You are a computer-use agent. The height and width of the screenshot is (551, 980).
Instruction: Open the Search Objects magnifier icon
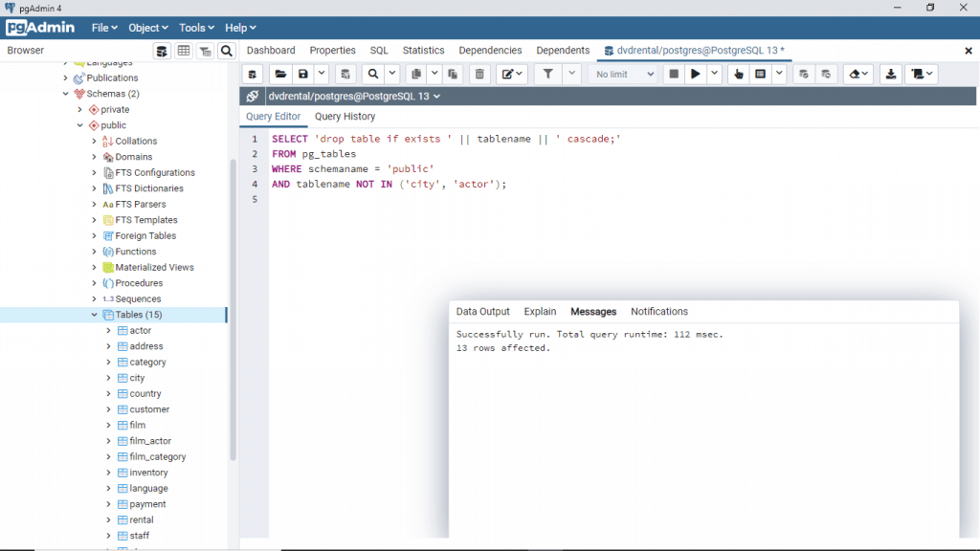point(227,51)
